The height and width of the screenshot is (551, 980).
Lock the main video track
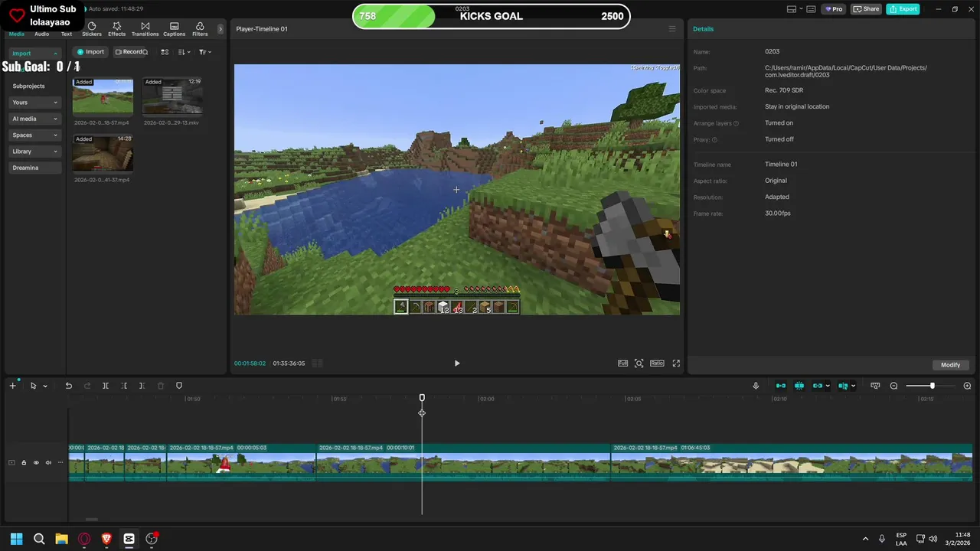pyautogui.click(x=24, y=462)
